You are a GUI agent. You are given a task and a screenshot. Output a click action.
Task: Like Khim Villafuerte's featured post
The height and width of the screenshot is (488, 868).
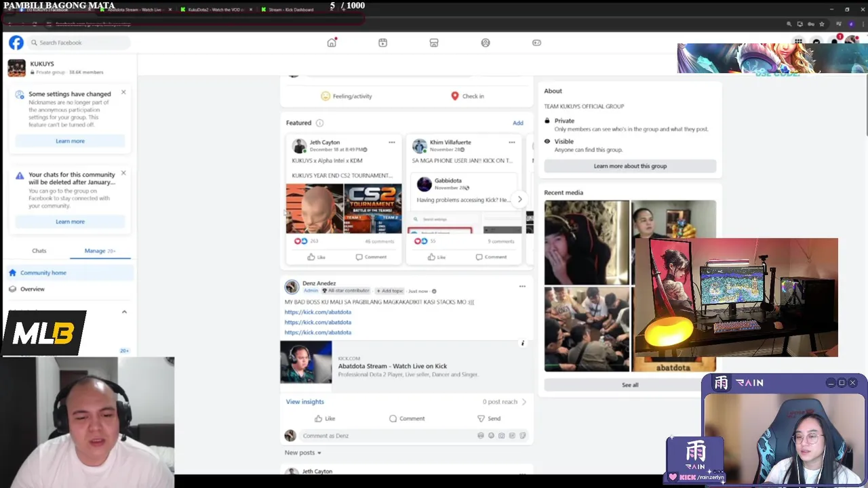437,257
